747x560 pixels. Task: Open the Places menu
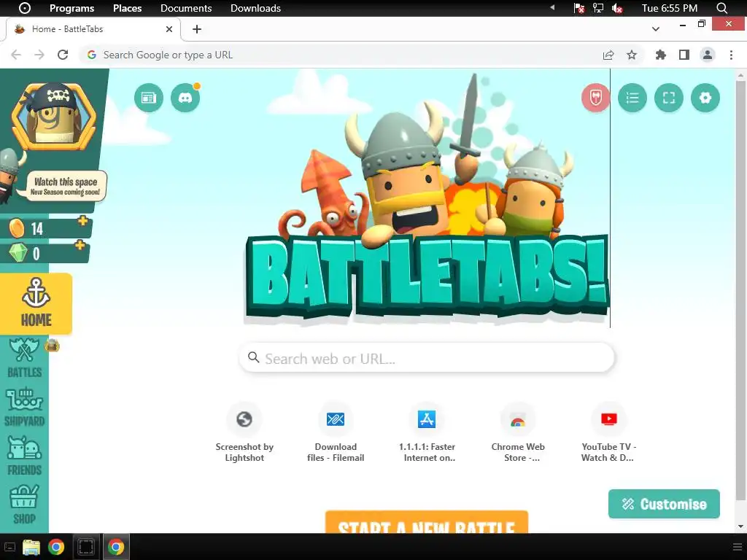coord(127,8)
